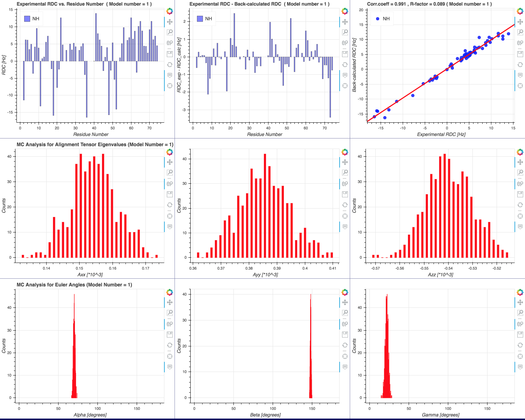The width and height of the screenshot is (525, 420).
Task: Enable Wheel Zoom on the Alpha angle histogram
Action: [170, 324]
